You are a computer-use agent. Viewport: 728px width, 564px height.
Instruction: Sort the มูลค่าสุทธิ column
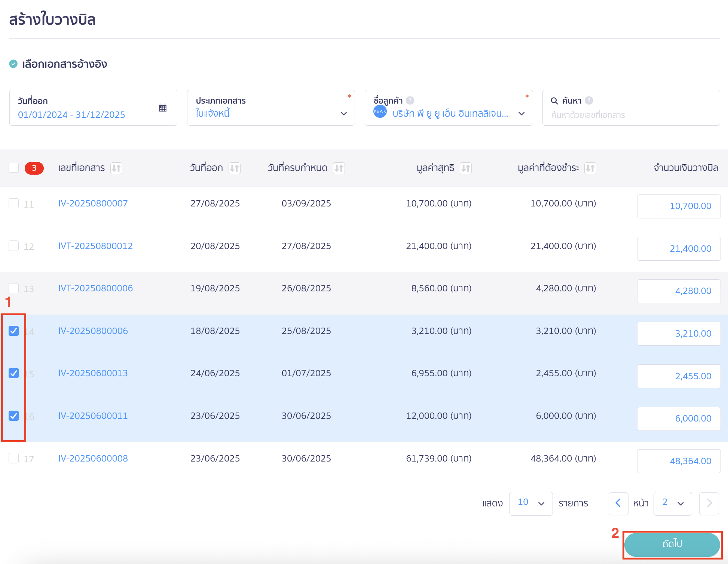pyautogui.click(x=465, y=168)
